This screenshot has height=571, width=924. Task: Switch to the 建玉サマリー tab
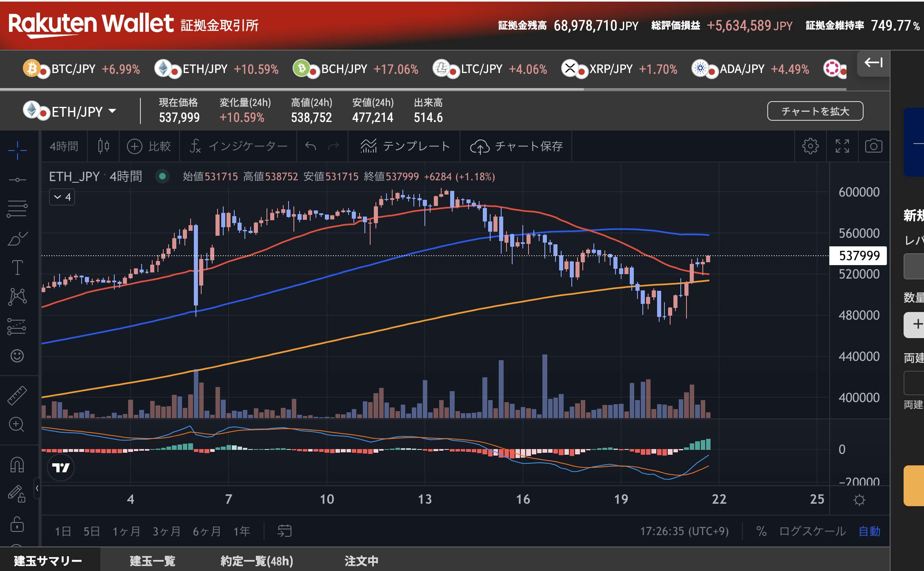[48, 561]
